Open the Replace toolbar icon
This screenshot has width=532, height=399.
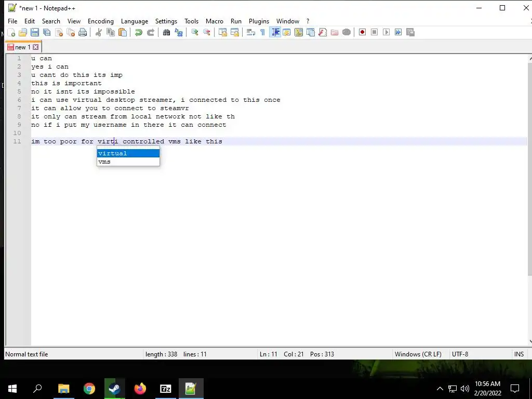(179, 32)
